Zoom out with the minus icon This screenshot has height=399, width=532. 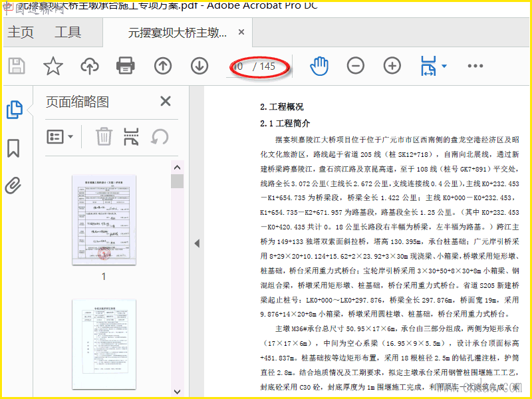[356, 66]
